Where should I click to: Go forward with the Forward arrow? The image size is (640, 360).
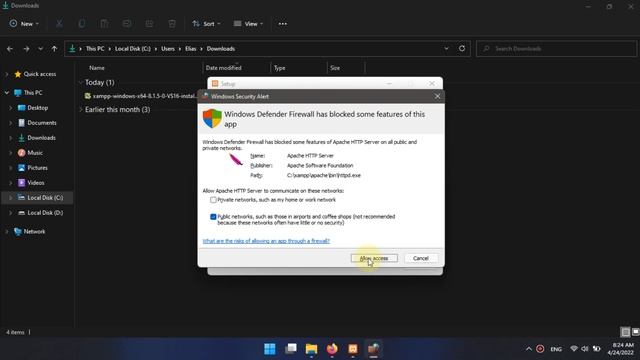click(26, 49)
